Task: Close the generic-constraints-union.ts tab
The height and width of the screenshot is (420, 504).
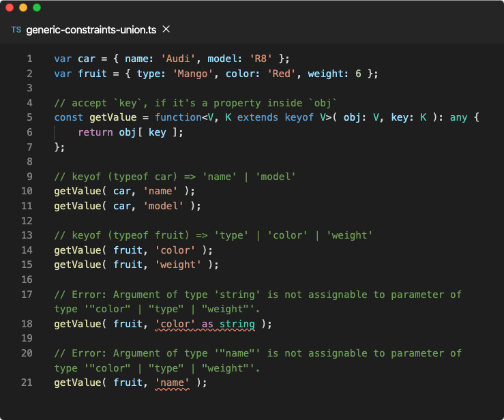Action: tap(166, 29)
